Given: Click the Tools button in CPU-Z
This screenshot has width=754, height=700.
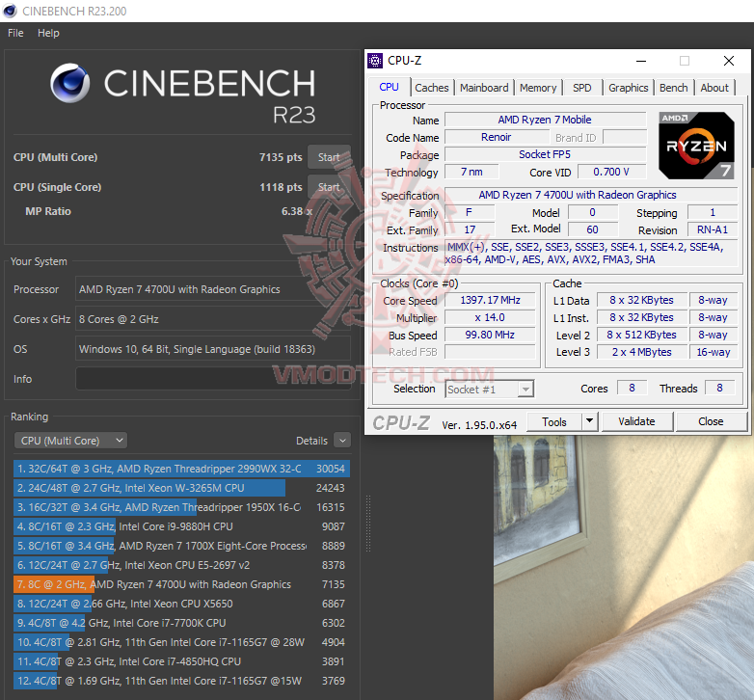Looking at the screenshot, I should tap(554, 422).
